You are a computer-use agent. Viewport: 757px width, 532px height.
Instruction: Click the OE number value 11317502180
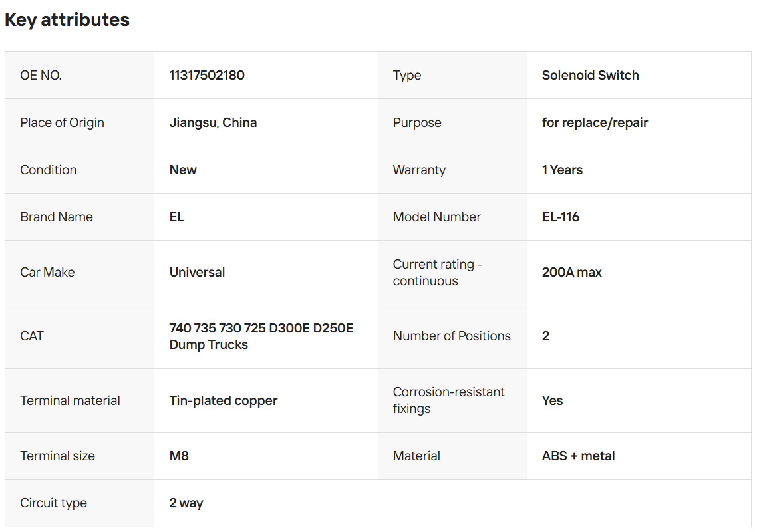coord(207,75)
